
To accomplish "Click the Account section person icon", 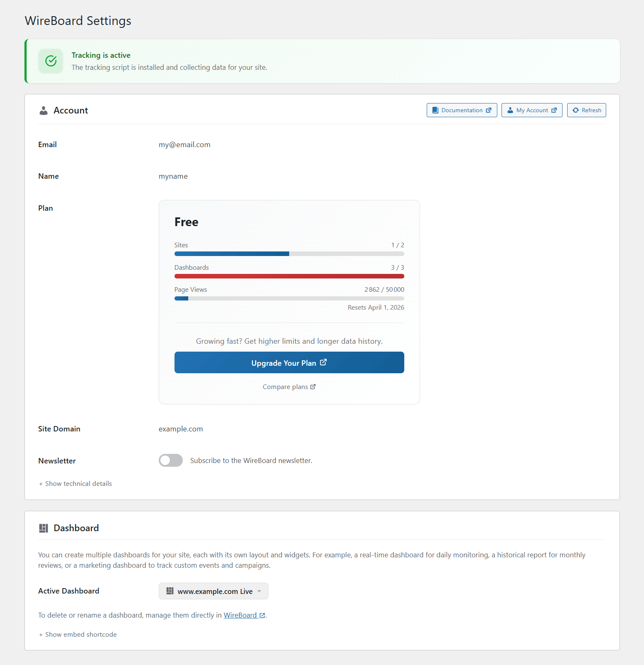I will (43, 111).
